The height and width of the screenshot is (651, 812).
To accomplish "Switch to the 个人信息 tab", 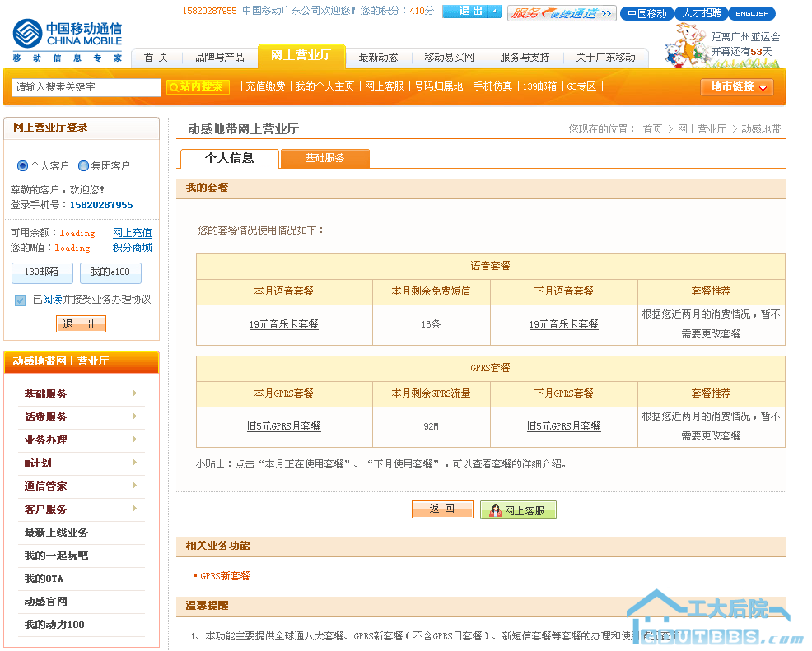I will click(x=230, y=158).
